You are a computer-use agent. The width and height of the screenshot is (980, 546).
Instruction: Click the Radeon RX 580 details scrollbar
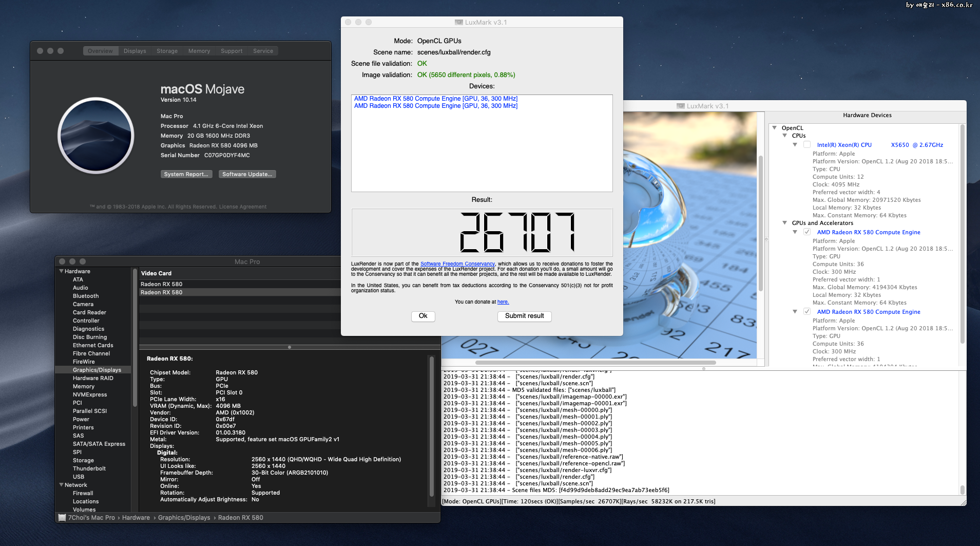pos(432,426)
